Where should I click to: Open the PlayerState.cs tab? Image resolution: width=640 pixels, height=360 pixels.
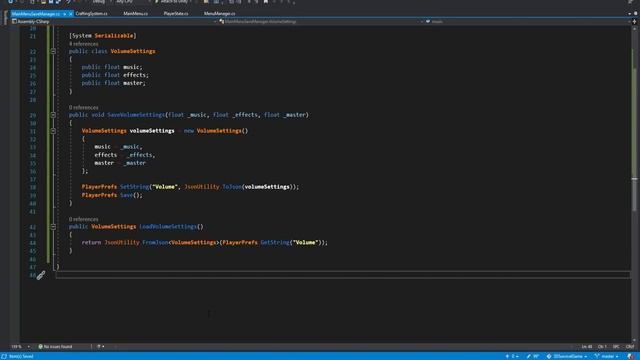[x=176, y=13]
